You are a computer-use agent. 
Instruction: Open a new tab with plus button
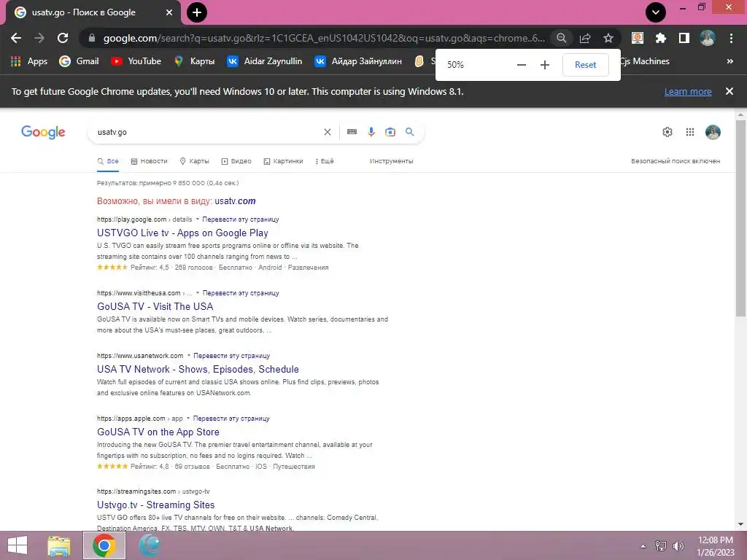[197, 12]
